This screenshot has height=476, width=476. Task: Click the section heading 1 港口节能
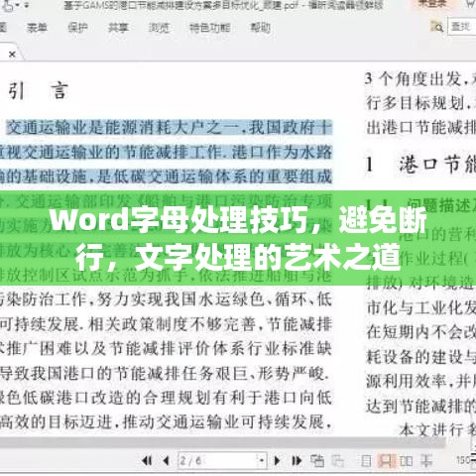click(x=420, y=165)
